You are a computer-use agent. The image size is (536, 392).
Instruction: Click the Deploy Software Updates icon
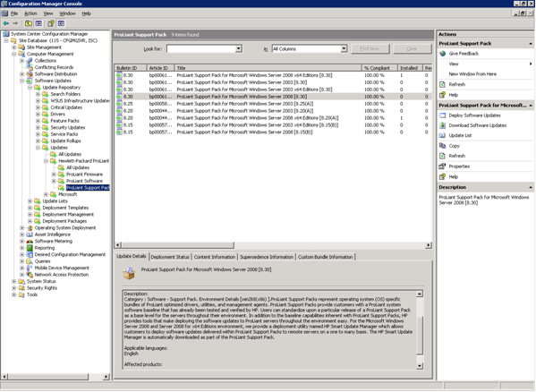[443, 115]
